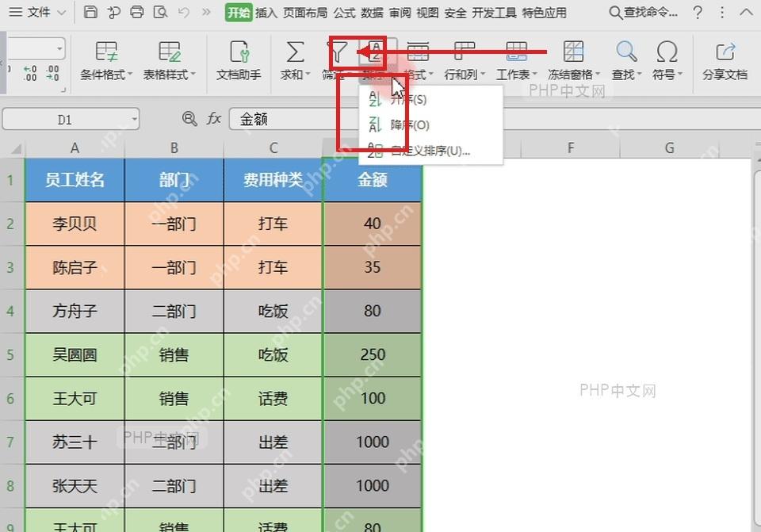Select cell containing 方舟子
This screenshot has width=761, height=532.
[75, 311]
